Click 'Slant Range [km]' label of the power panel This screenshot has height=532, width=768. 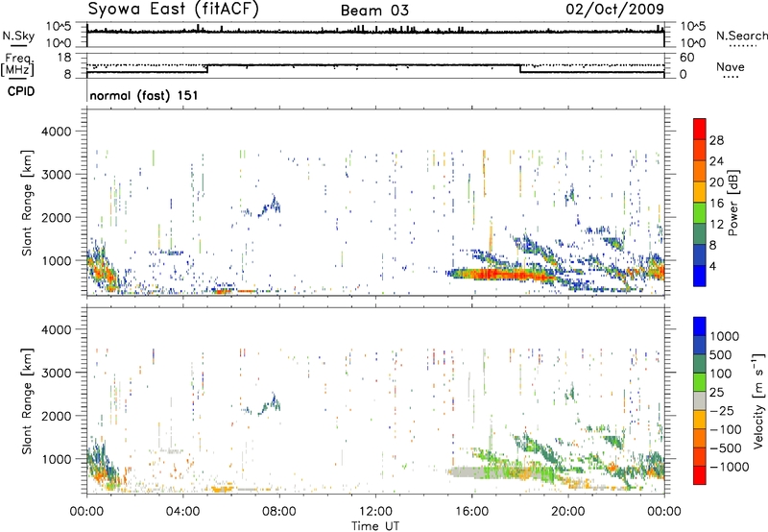click(x=27, y=203)
